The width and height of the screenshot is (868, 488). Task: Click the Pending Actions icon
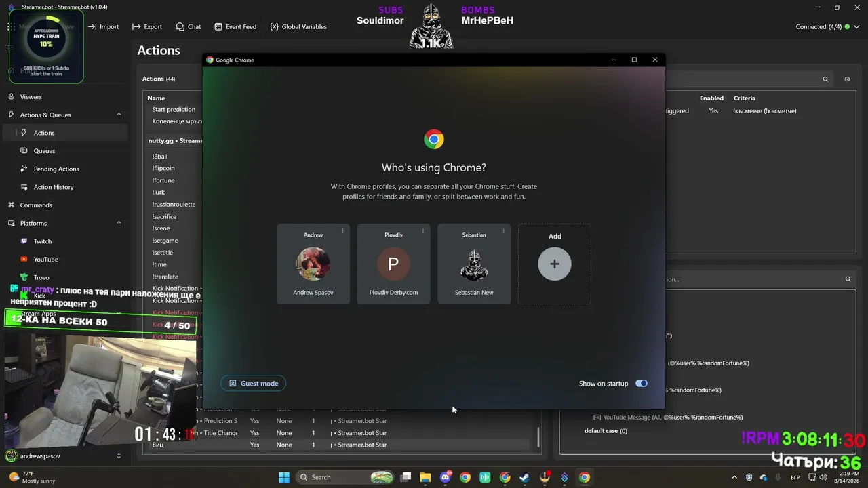pyautogui.click(x=24, y=169)
